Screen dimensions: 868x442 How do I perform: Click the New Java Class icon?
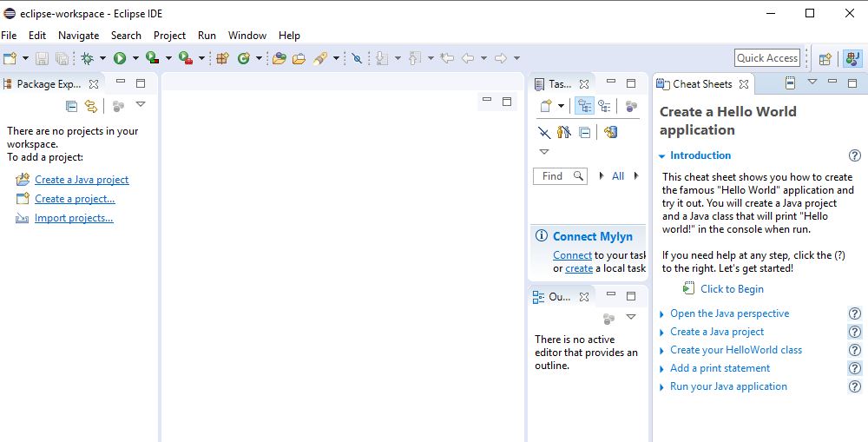[244, 58]
